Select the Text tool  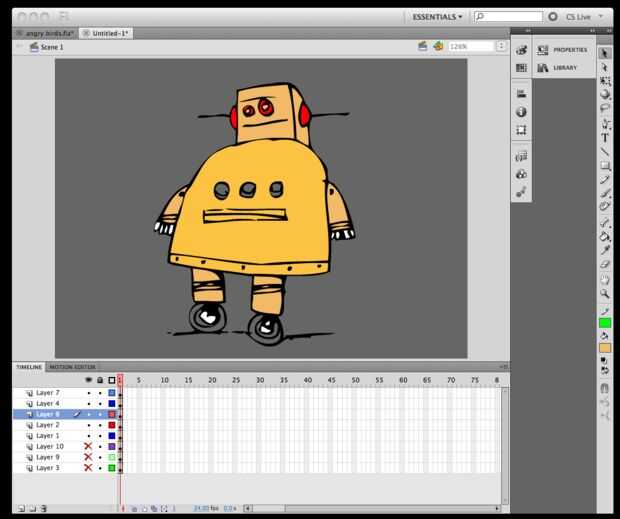tap(605, 138)
